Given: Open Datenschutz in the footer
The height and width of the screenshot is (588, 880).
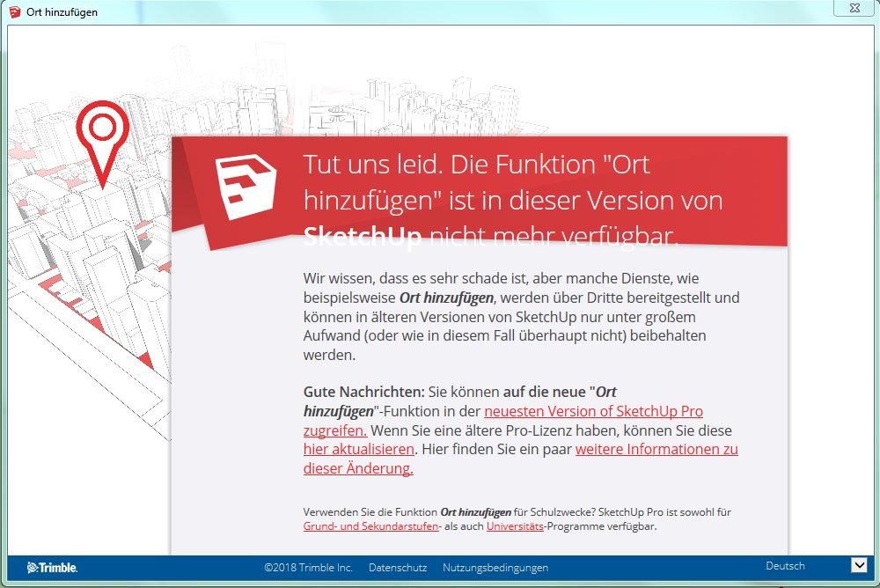Looking at the screenshot, I should pyautogui.click(x=398, y=568).
